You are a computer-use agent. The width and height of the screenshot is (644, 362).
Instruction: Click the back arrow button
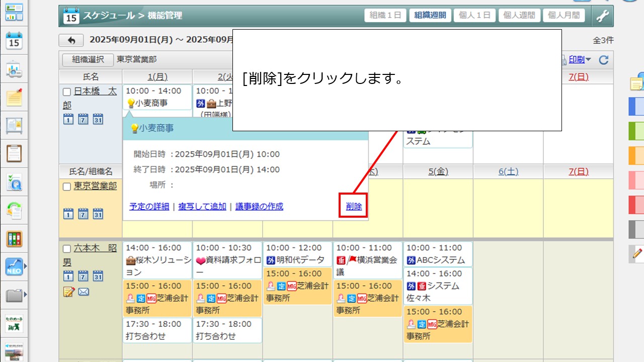tap(71, 40)
